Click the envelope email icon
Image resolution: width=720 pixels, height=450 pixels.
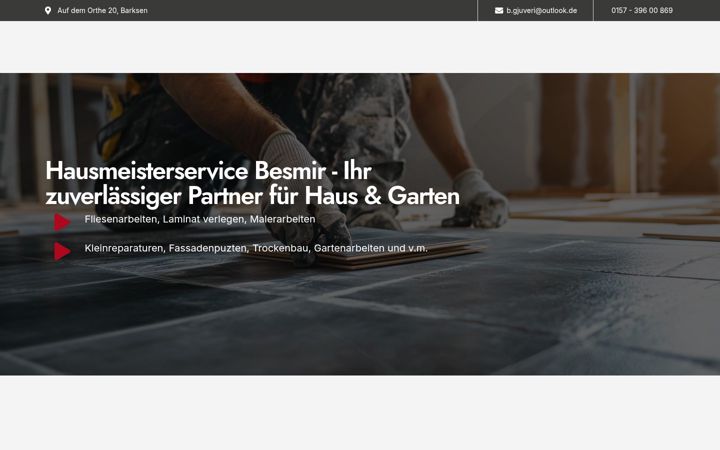pyautogui.click(x=499, y=11)
